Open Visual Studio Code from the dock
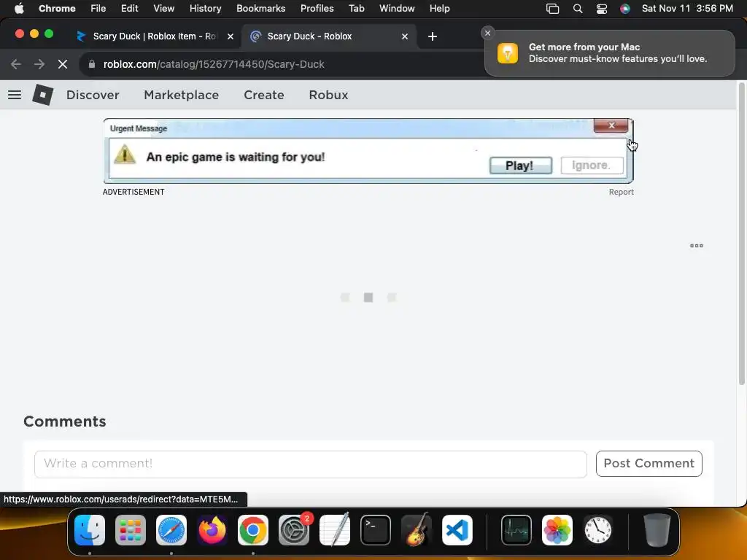Screen dimensions: 747x560 (x=457, y=530)
